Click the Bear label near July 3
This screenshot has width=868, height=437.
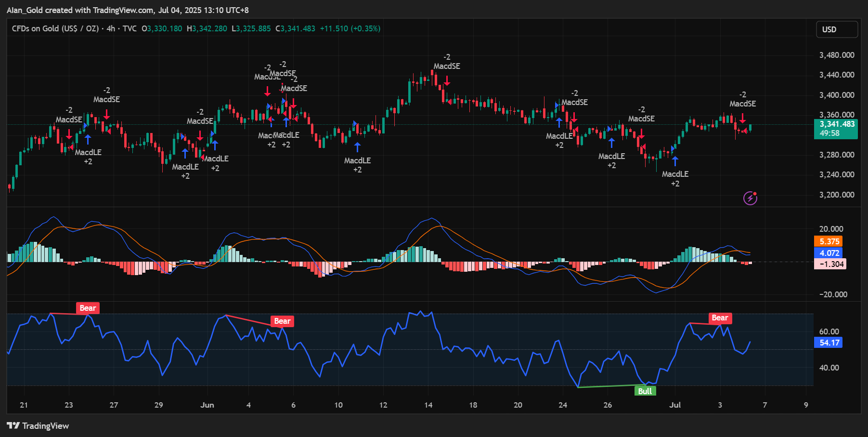coord(720,318)
